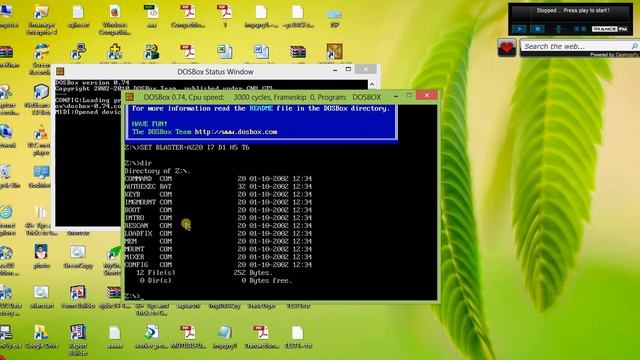Click the 'AUTOEXEC BAT' directory row

(x=218, y=187)
